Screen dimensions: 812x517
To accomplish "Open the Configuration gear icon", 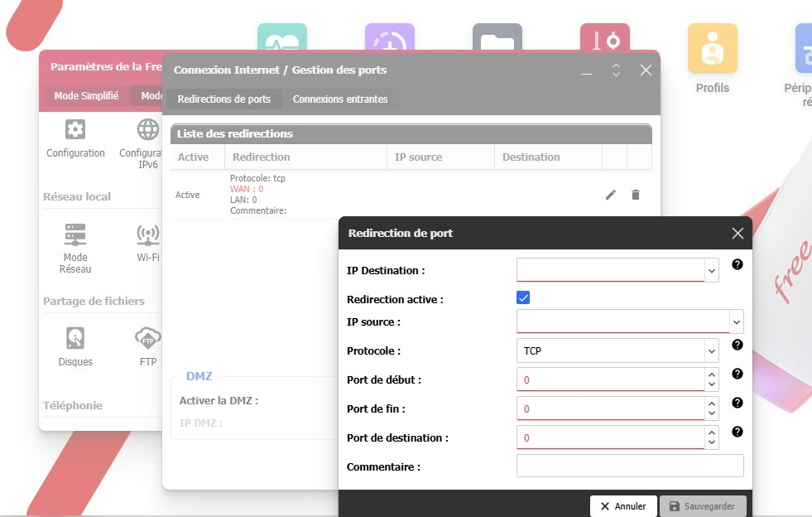I will 75,130.
